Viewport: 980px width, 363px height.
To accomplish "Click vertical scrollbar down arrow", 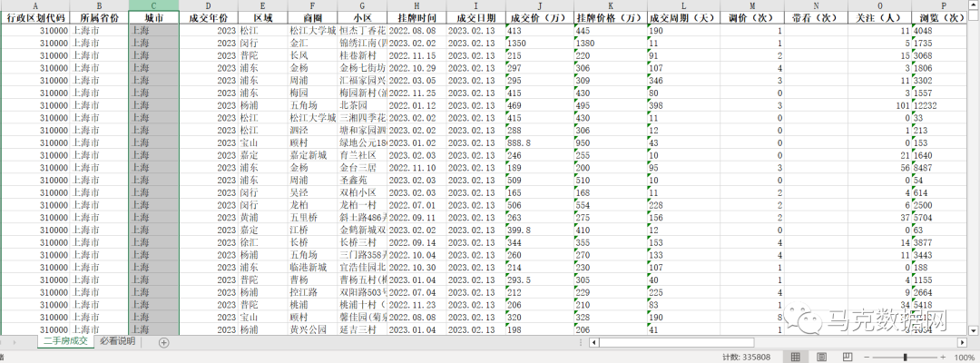I will 973,330.
